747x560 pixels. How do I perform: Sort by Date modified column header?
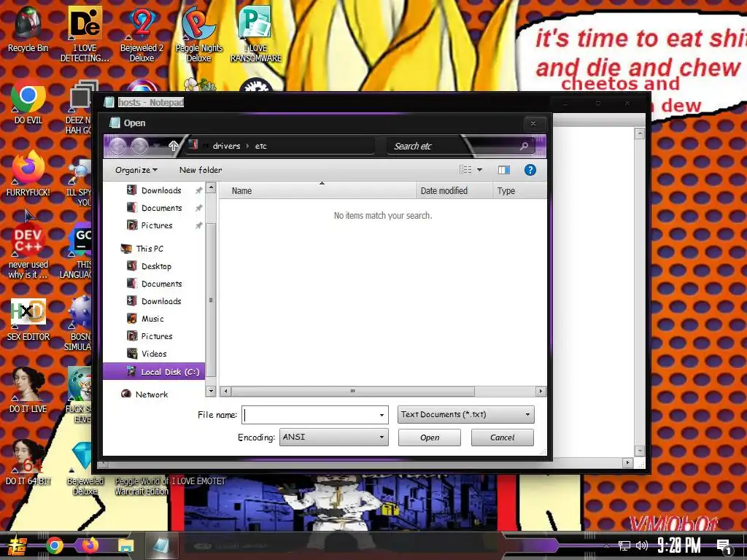pyautogui.click(x=454, y=191)
